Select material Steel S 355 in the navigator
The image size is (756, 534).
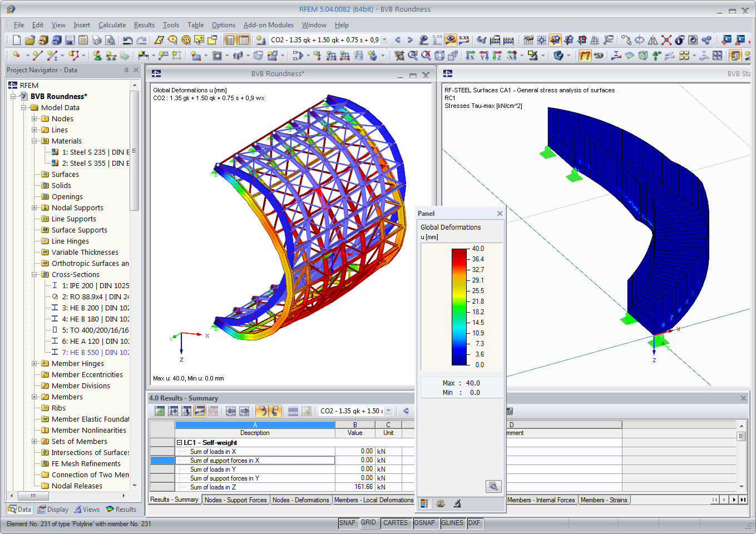[x=91, y=163]
